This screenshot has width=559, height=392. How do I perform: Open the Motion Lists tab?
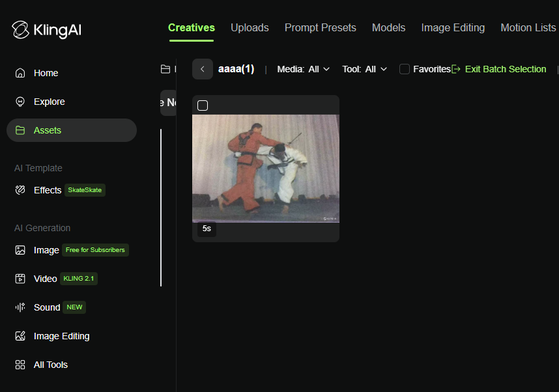528,28
